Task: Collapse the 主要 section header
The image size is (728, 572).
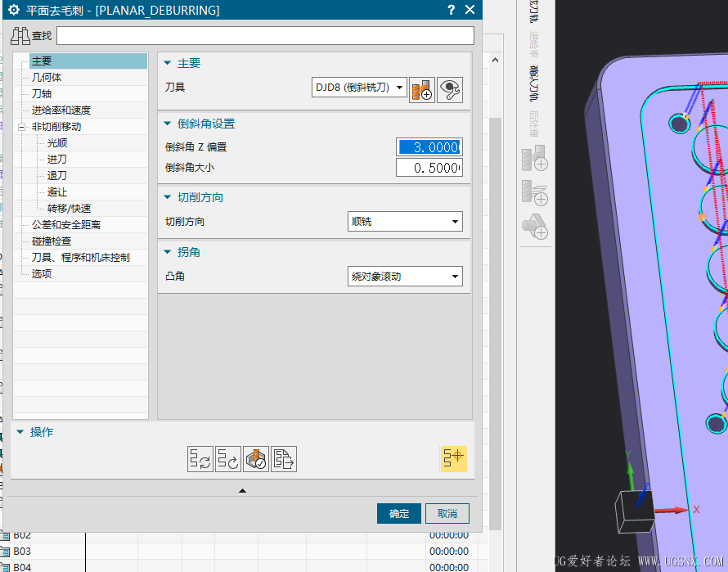Action: tap(168, 63)
